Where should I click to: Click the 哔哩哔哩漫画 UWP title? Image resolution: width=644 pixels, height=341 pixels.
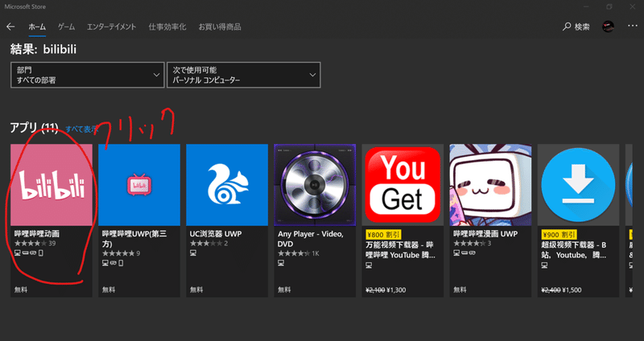click(485, 233)
